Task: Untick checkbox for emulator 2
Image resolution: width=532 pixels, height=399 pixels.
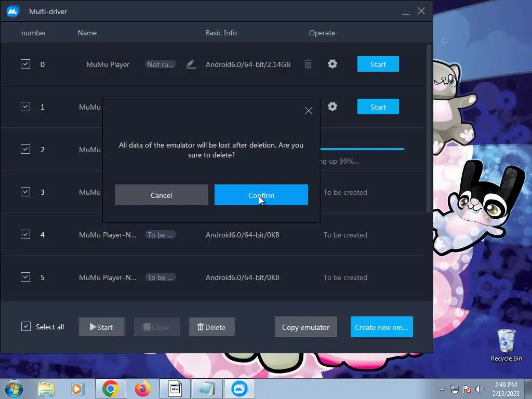Action: point(25,149)
